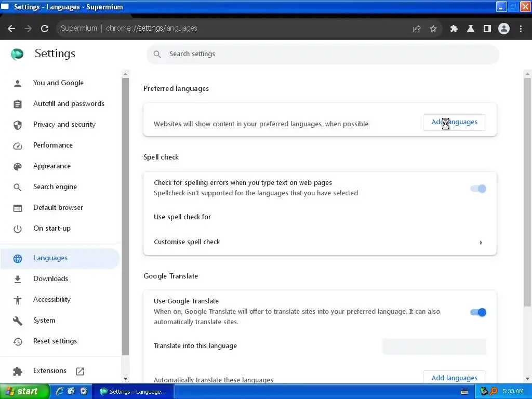Screen dimensions: 532x399
Task: Open the Windows start menu
Action: click(24, 392)
